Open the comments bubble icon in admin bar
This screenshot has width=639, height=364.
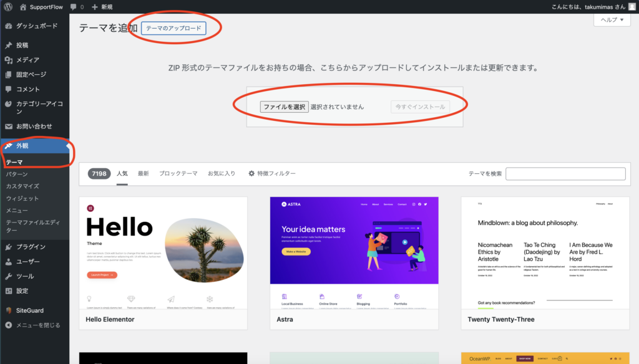pos(74,7)
